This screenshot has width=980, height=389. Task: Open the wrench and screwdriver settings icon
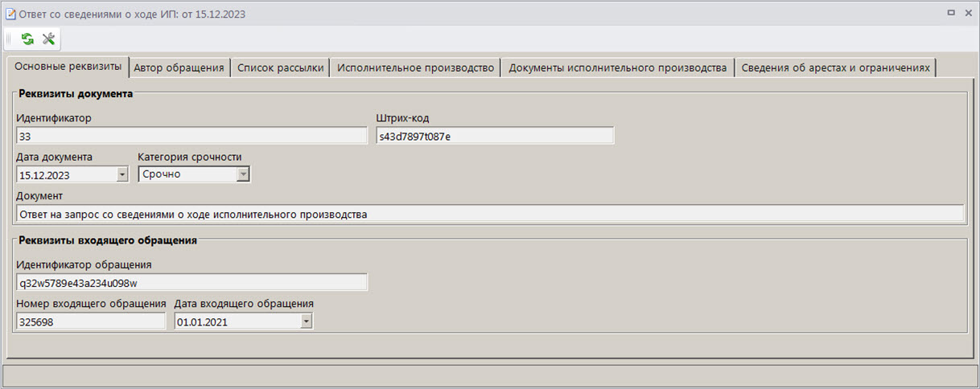[x=48, y=39]
